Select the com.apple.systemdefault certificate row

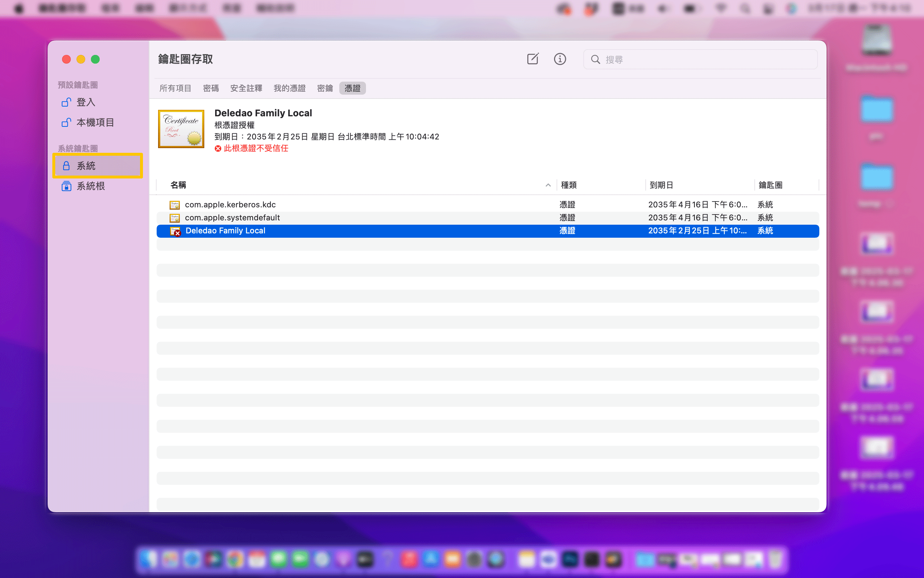pyautogui.click(x=488, y=218)
